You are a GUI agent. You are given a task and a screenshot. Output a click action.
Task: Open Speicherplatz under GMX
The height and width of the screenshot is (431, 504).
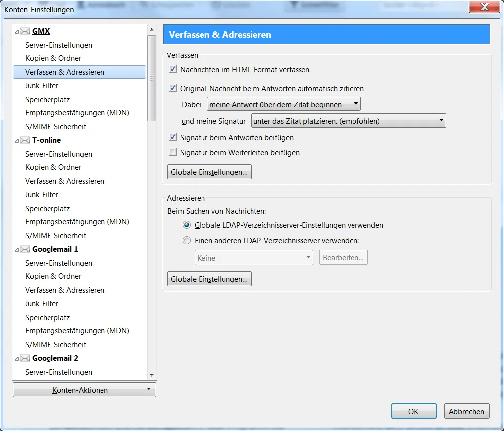pyautogui.click(x=48, y=100)
